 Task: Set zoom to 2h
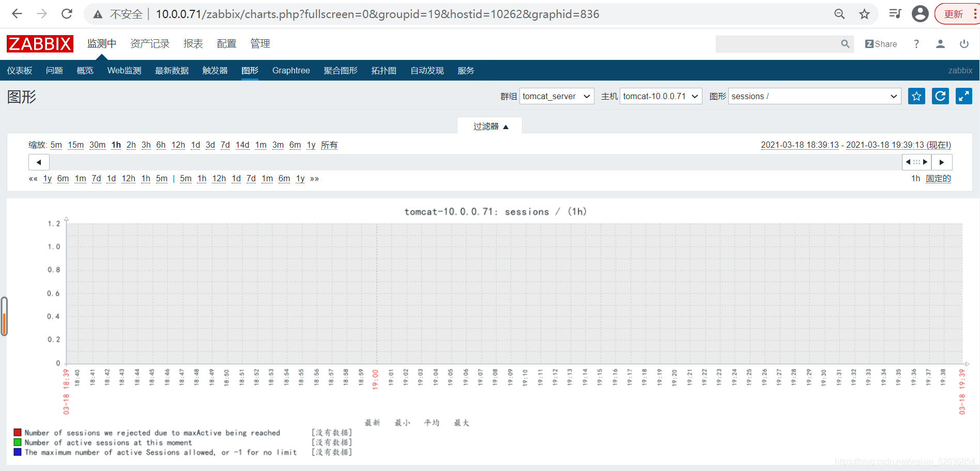pyautogui.click(x=131, y=145)
